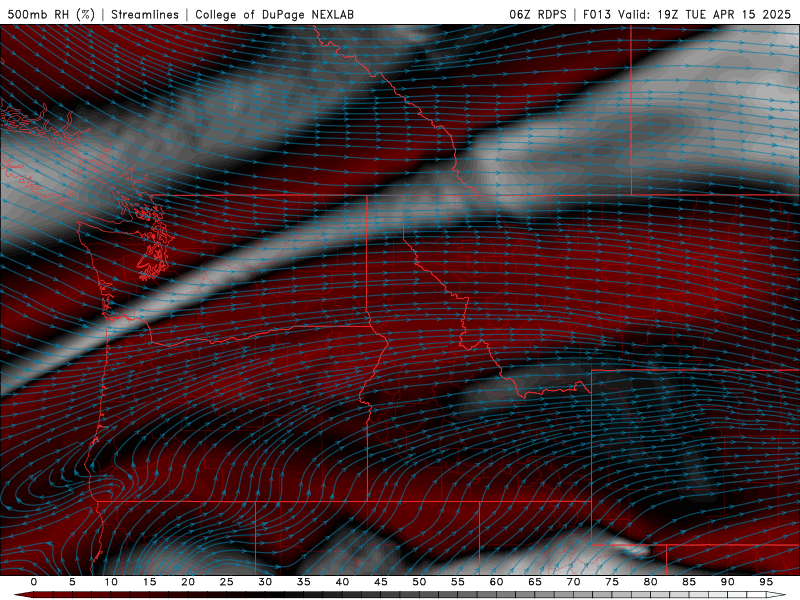800x600 pixels.
Task: Click the colorbar label '65'
Action: [x=535, y=582]
